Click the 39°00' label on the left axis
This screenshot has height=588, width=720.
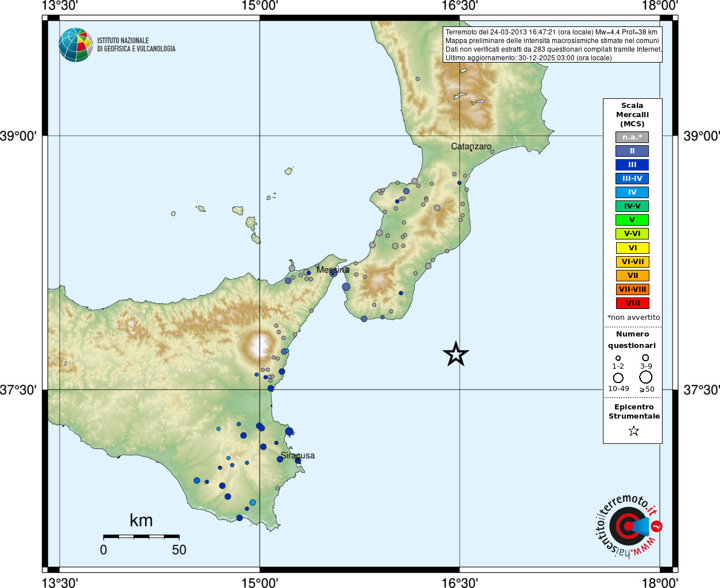[x=19, y=136]
